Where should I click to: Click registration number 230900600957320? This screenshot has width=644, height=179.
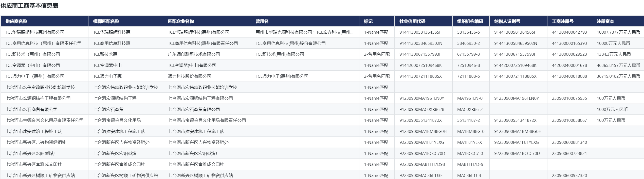point(569,175)
